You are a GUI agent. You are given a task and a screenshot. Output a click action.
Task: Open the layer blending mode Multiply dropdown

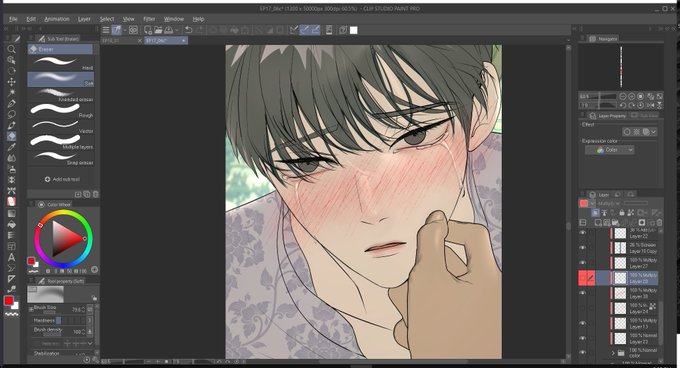(609, 203)
